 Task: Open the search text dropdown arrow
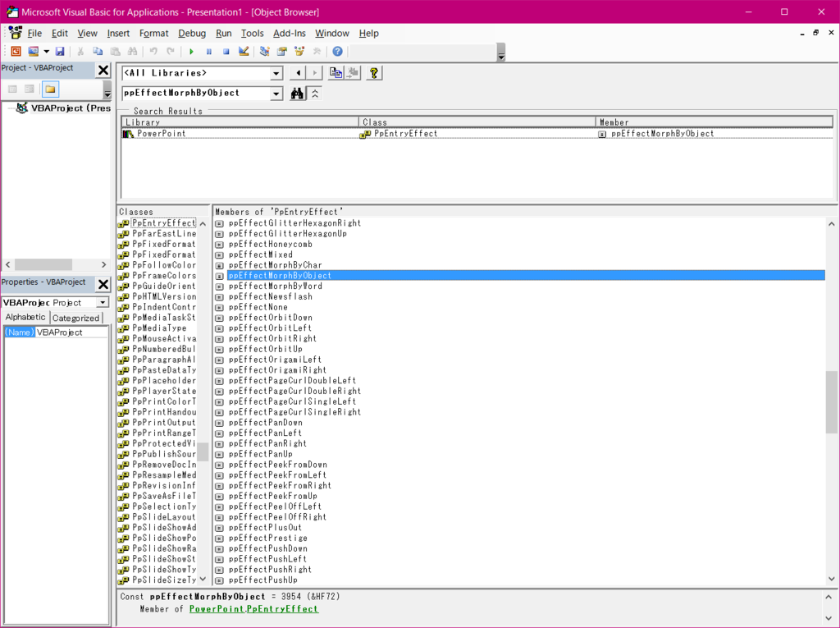coord(276,94)
